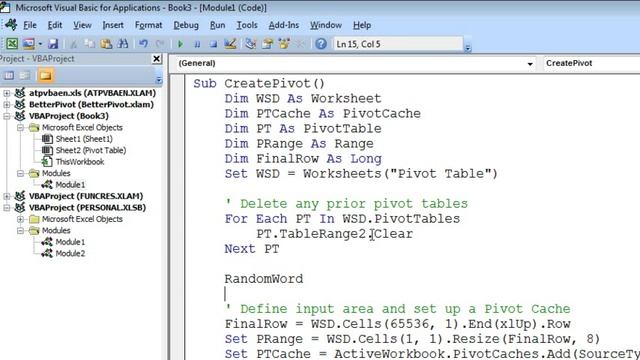Click the View Code icon in Project pane
640x360 pixels.
[9, 76]
